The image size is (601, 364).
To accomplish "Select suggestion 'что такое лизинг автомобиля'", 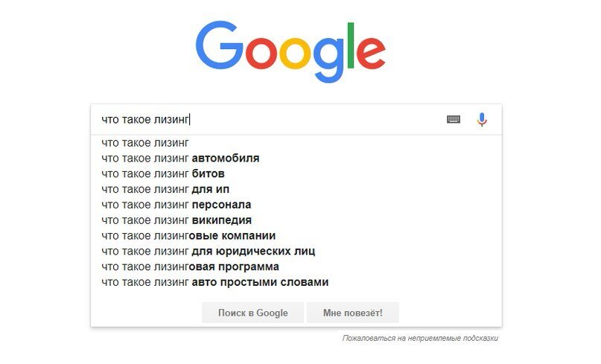I will [x=180, y=158].
